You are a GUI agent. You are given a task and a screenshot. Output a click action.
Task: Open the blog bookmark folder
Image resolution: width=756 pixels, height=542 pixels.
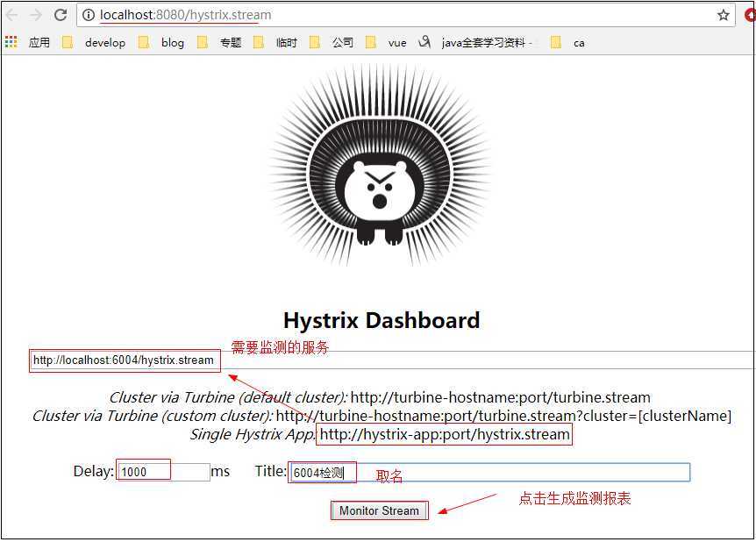point(161,42)
